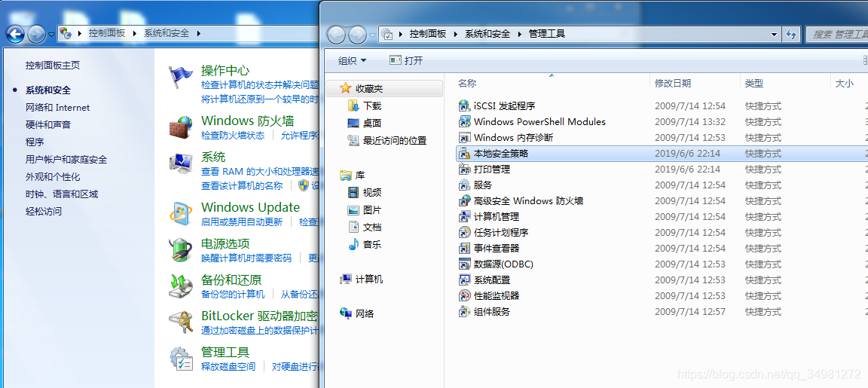Click the 备份和还原 icon in Control Panel

(x=181, y=286)
